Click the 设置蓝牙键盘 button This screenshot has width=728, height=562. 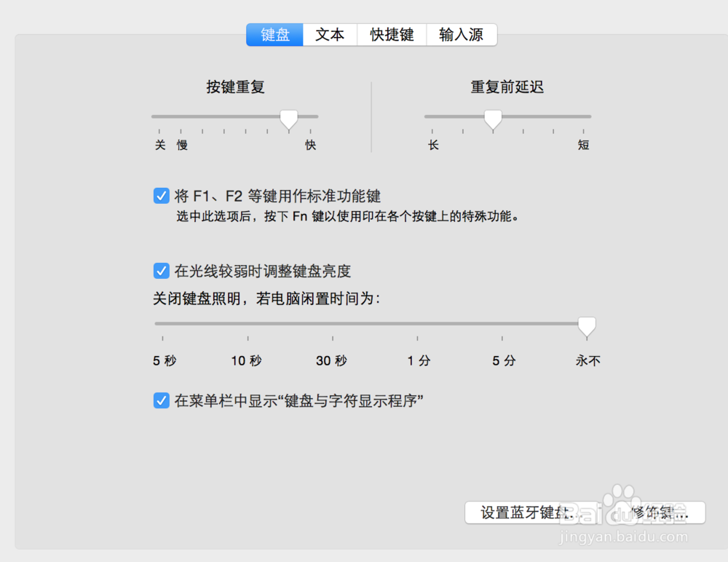coord(527,512)
